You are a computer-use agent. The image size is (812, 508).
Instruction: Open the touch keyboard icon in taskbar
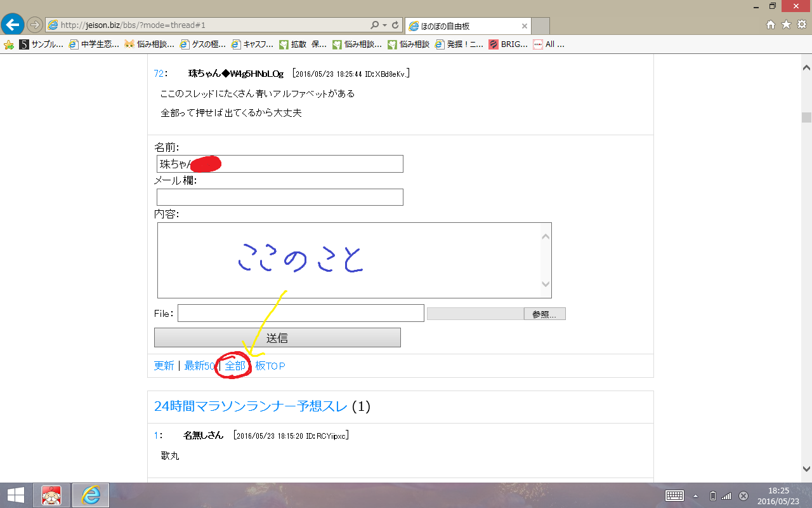coord(674,495)
